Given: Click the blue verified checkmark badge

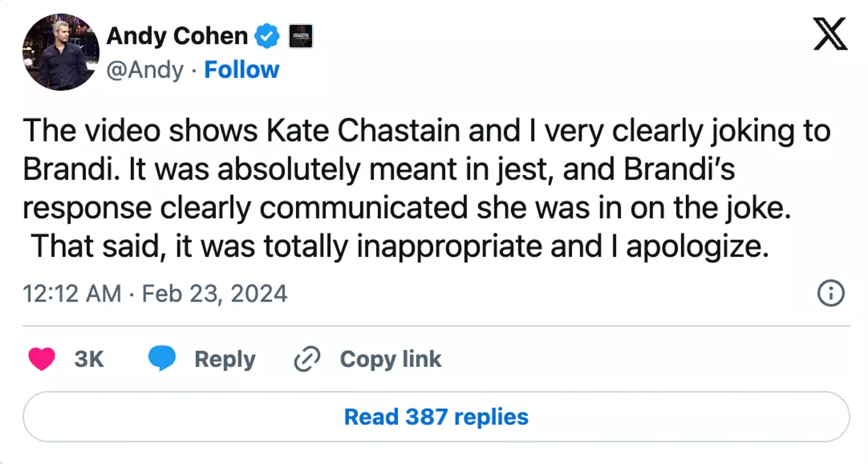Looking at the screenshot, I should point(267,36).
